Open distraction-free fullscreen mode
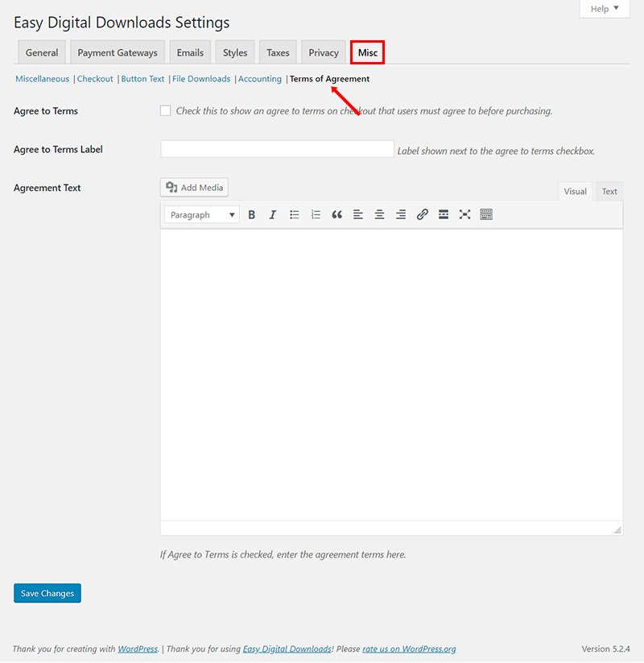The image size is (644, 663). point(464,215)
